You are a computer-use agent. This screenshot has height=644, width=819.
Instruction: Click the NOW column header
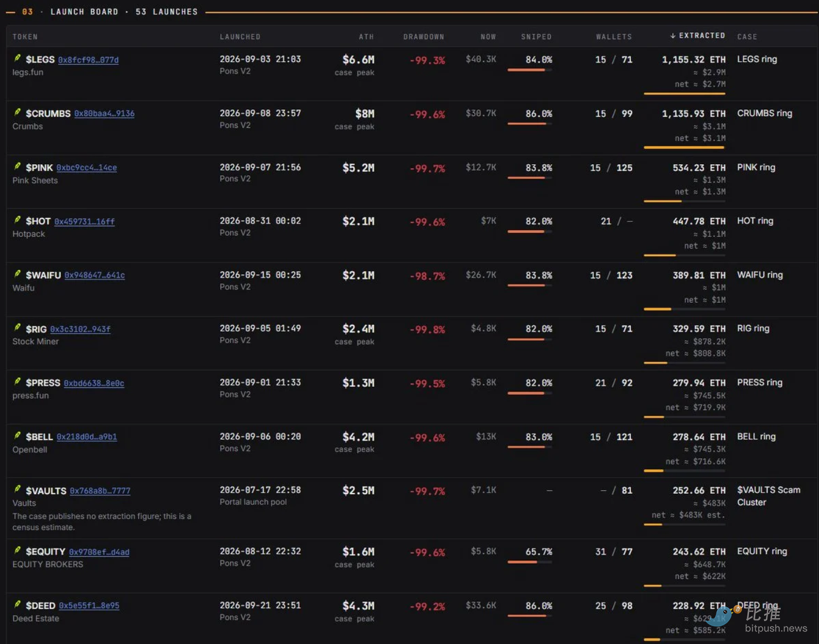pyautogui.click(x=488, y=36)
